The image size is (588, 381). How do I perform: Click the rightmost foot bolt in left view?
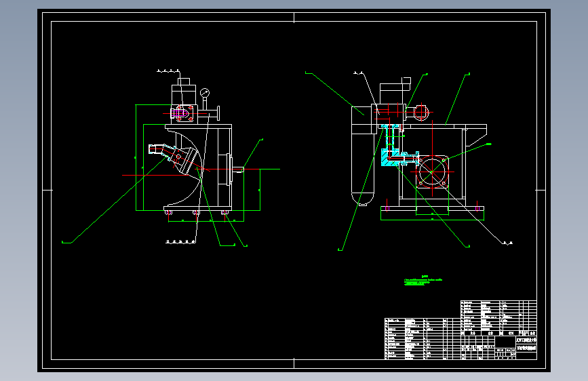point(224,213)
